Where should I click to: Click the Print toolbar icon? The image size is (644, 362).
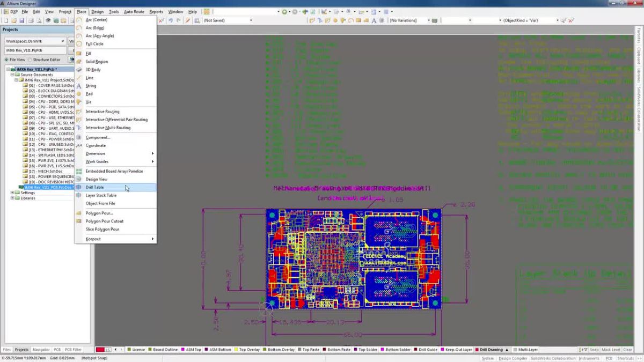pyautogui.click(x=31, y=19)
